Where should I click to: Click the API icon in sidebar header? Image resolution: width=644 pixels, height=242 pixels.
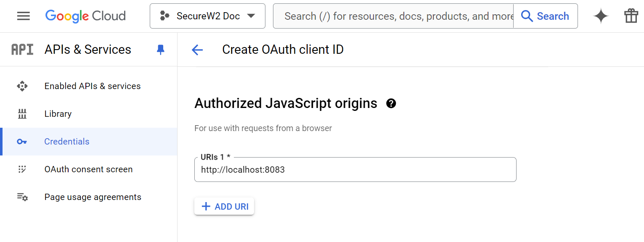pyautogui.click(x=22, y=50)
